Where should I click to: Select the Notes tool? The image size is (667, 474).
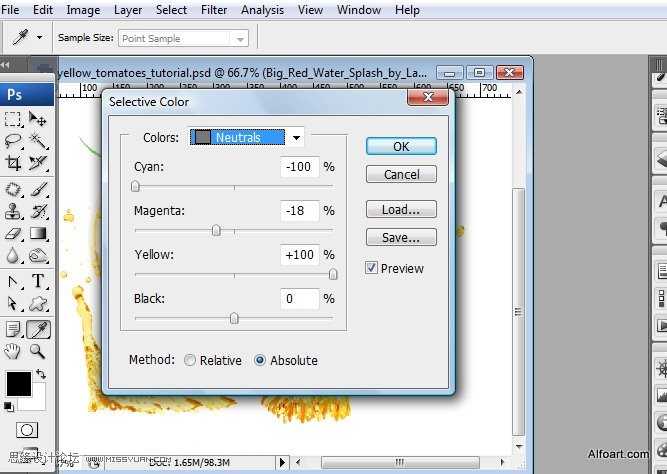13,329
